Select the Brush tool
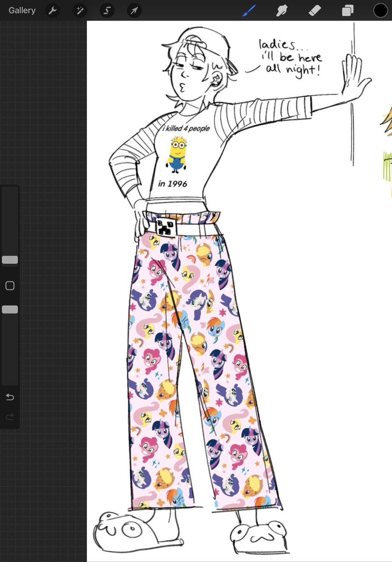The image size is (392, 562). [250, 10]
